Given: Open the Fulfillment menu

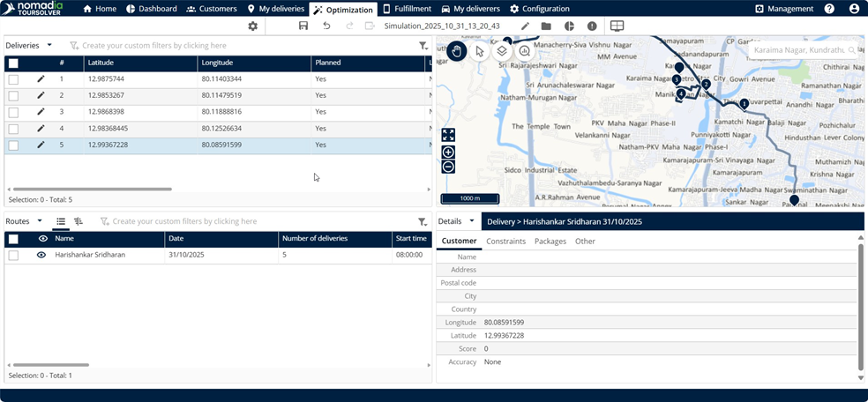Looking at the screenshot, I should (406, 9).
